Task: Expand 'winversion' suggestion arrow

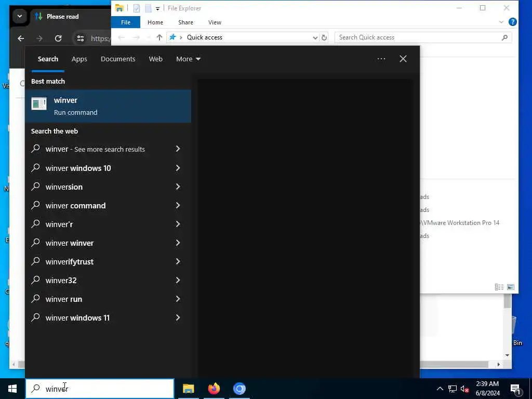Action: coord(178,187)
